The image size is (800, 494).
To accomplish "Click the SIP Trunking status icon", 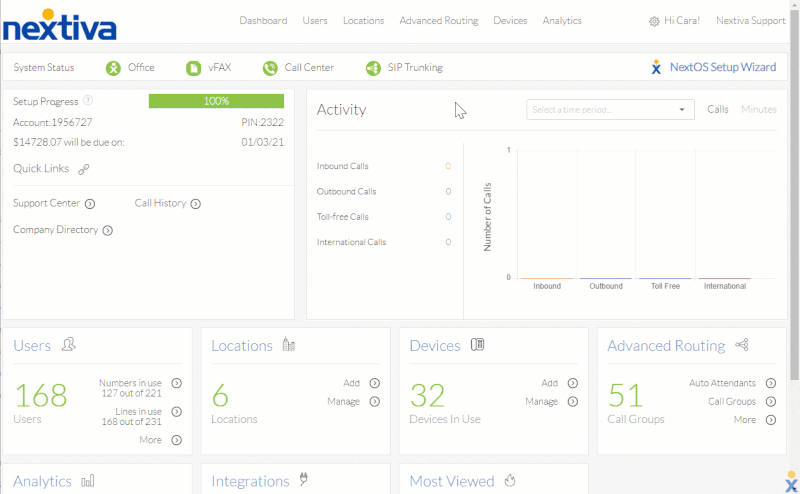I will [373, 68].
